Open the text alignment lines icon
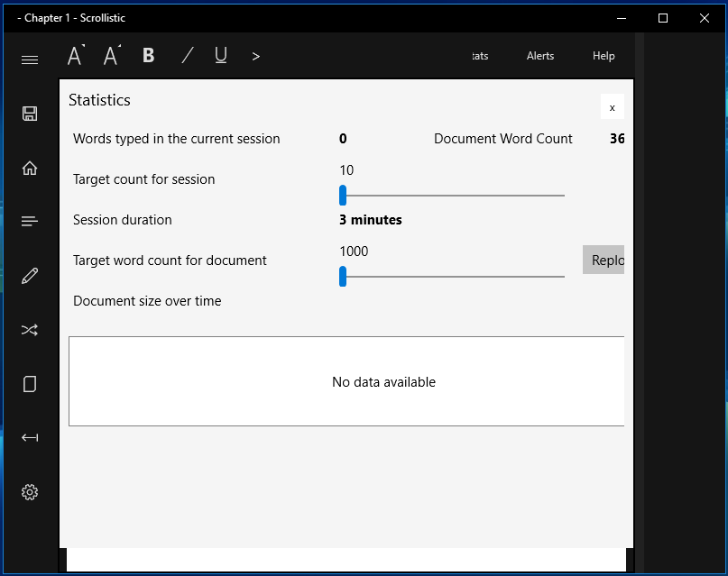 pyautogui.click(x=30, y=222)
